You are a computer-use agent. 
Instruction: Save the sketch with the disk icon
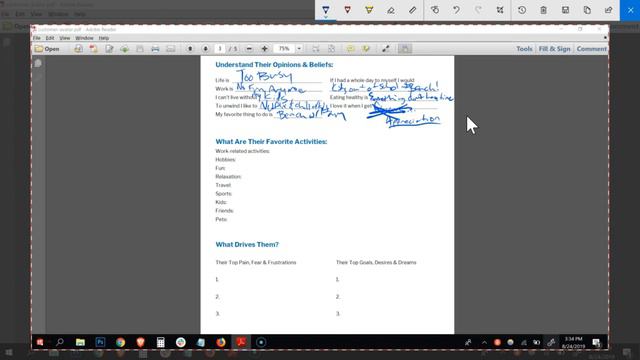(565, 10)
